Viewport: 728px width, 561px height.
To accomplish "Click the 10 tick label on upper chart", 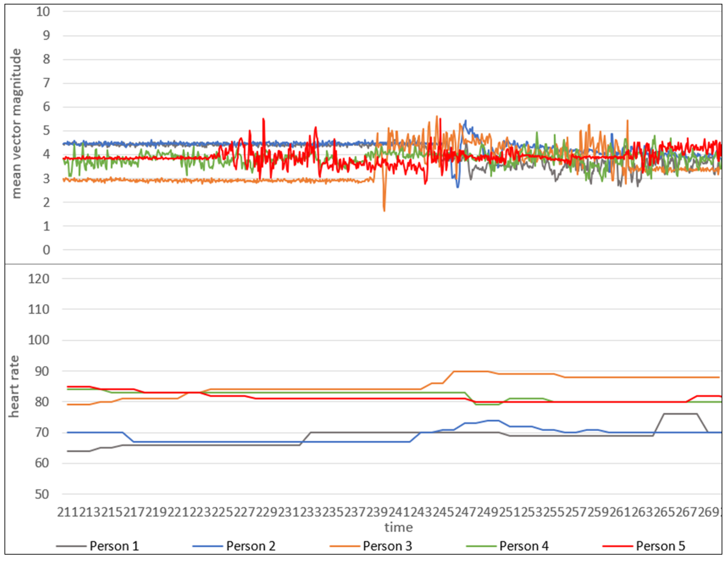I will click(x=43, y=12).
